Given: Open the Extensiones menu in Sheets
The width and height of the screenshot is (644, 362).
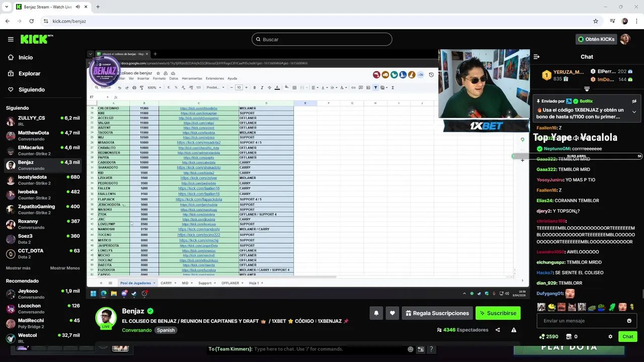Looking at the screenshot, I should (x=215, y=78).
